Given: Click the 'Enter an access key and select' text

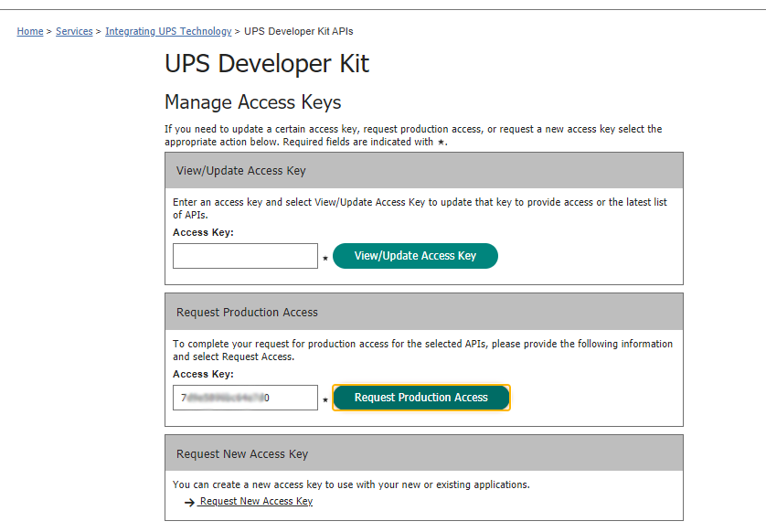Looking at the screenshot, I should (420, 208).
